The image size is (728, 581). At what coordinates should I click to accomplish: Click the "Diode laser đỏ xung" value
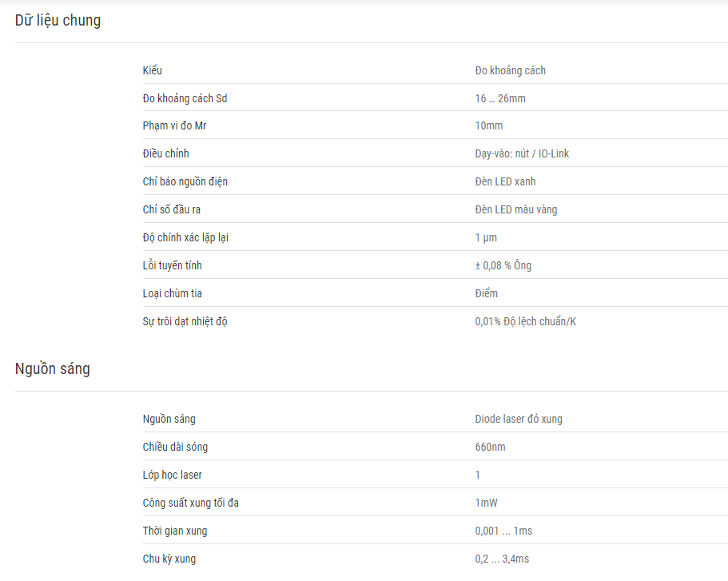click(x=519, y=419)
